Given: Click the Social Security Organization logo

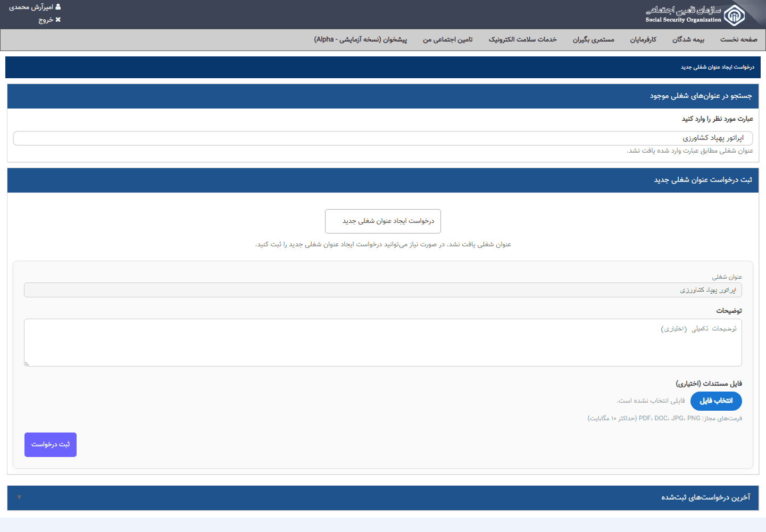Looking at the screenshot, I should coord(696,14).
